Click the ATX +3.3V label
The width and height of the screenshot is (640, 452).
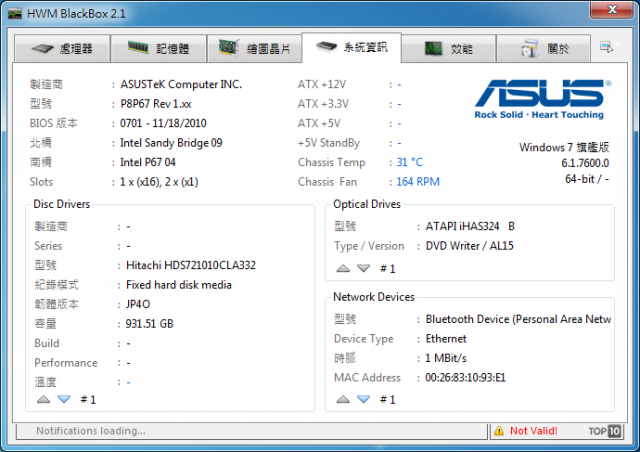click(323, 104)
